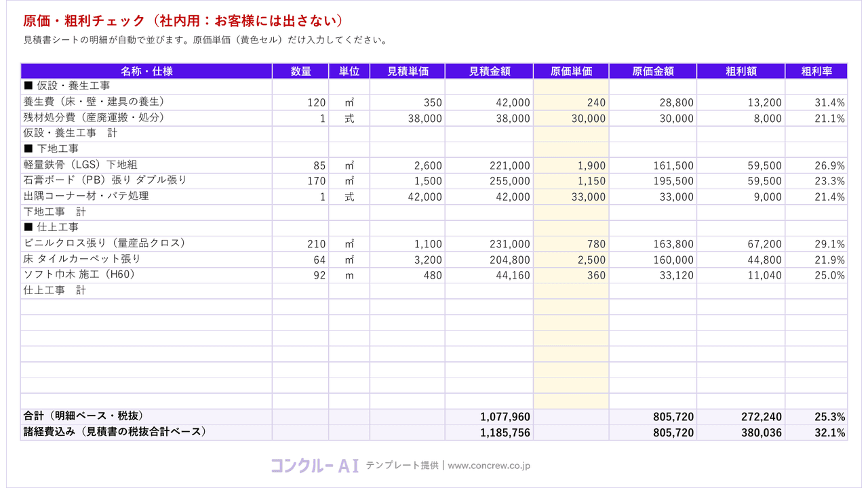
Task: Select gross margin 29.1%
Action: [x=816, y=244]
